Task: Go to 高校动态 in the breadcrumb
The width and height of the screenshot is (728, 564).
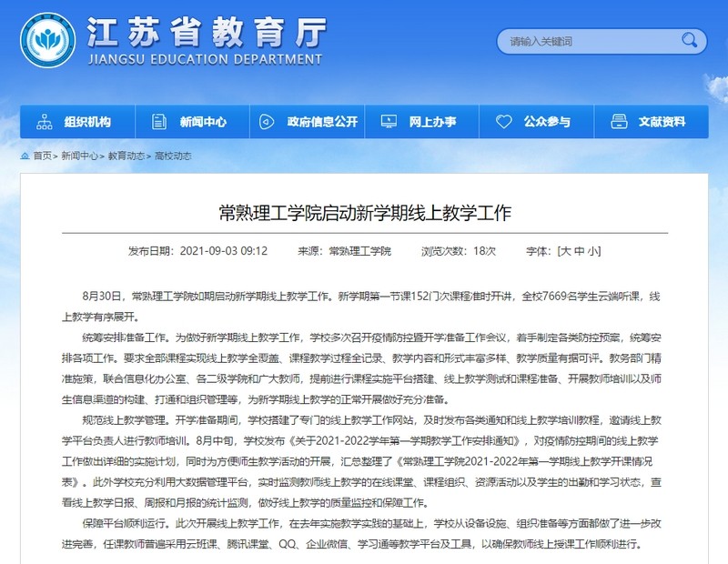Action: coord(173,156)
